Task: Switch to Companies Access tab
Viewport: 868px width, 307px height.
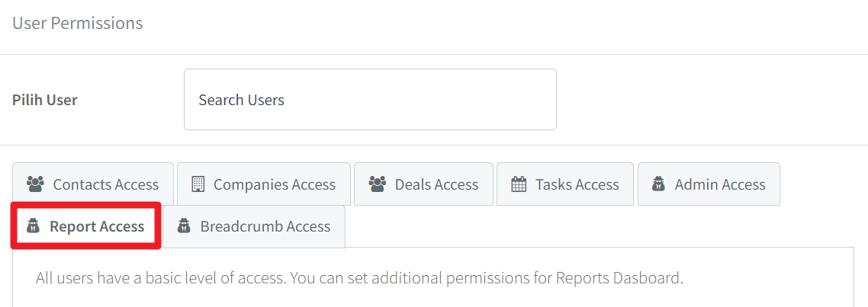Action: 263,184
